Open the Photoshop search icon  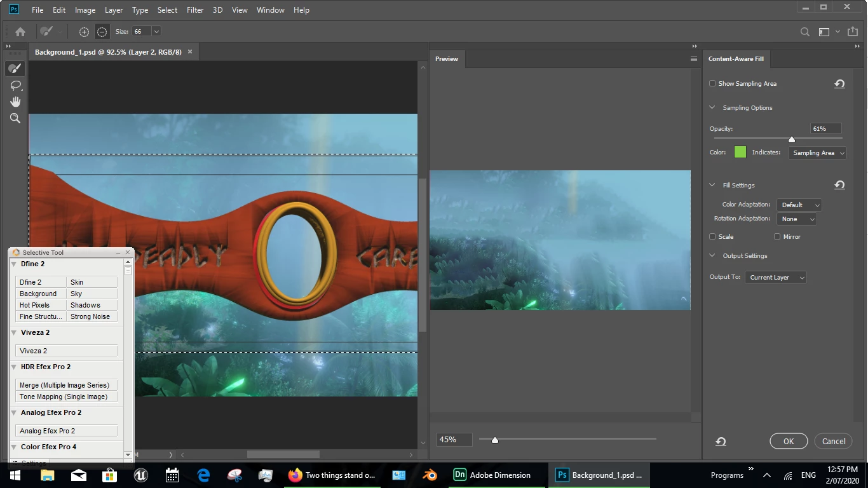(x=805, y=32)
